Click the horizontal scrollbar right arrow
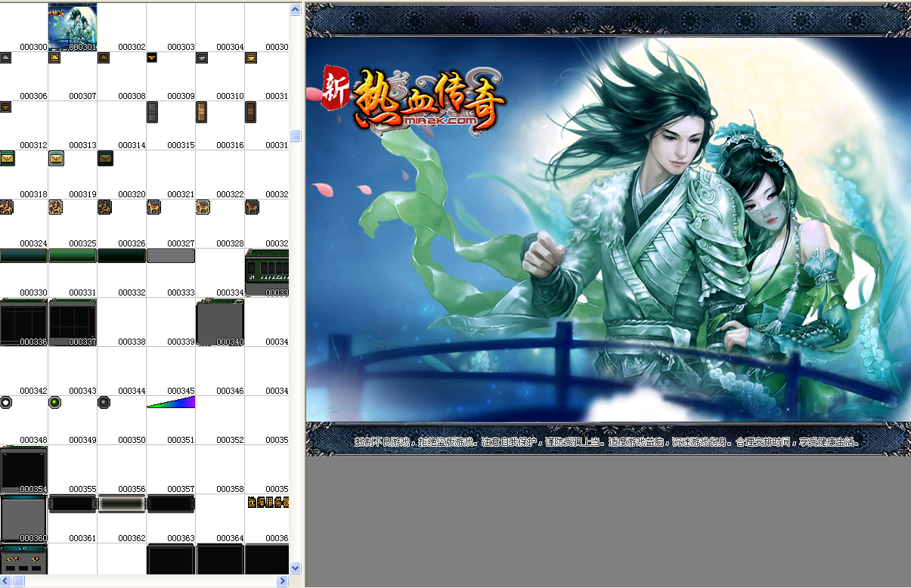The width and height of the screenshot is (911, 588). (283, 580)
